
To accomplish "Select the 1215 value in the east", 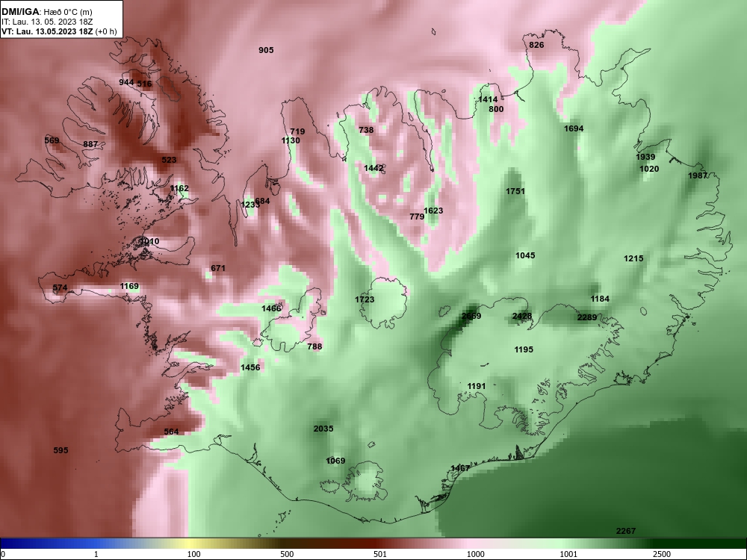I will pyautogui.click(x=633, y=258).
